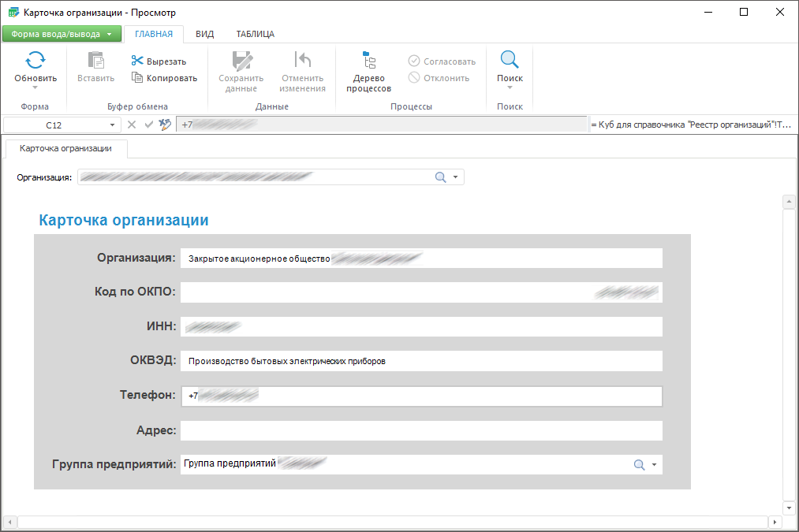Image resolution: width=799 pixels, height=532 pixels.
Task: Click the Поиск magnifier in ribbon
Action: [x=510, y=61]
